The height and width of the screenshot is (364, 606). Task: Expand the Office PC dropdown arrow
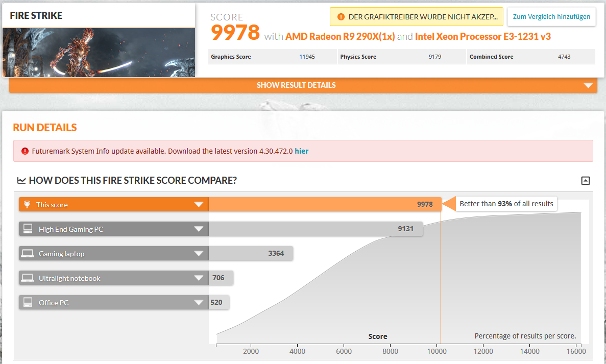pyautogui.click(x=199, y=302)
